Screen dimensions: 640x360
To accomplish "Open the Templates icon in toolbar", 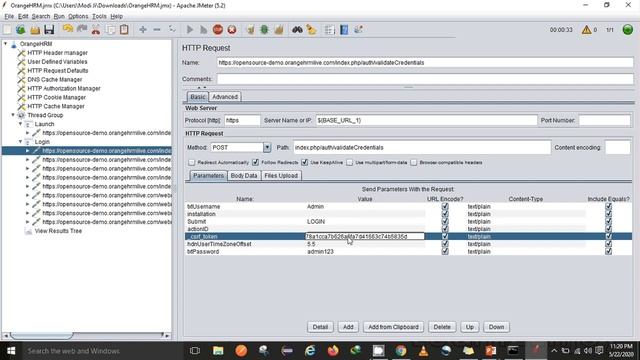I will [21, 30].
